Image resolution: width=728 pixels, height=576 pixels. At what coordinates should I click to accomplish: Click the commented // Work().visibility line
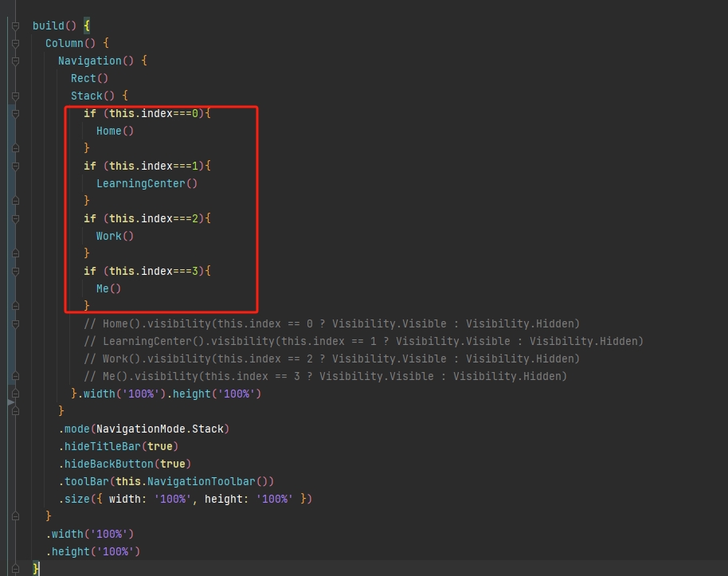pyautogui.click(x=332, y=359)
